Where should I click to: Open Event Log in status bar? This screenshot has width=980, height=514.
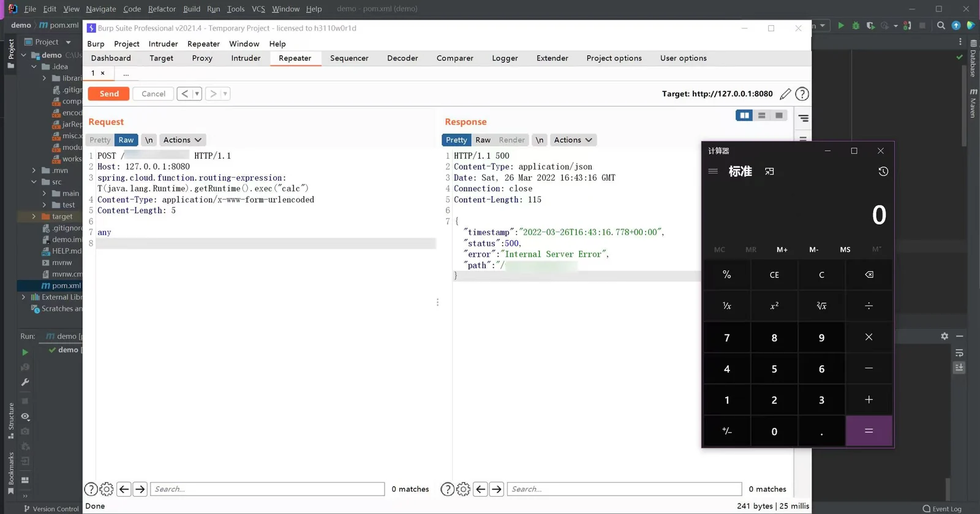[x=942, y=508]
